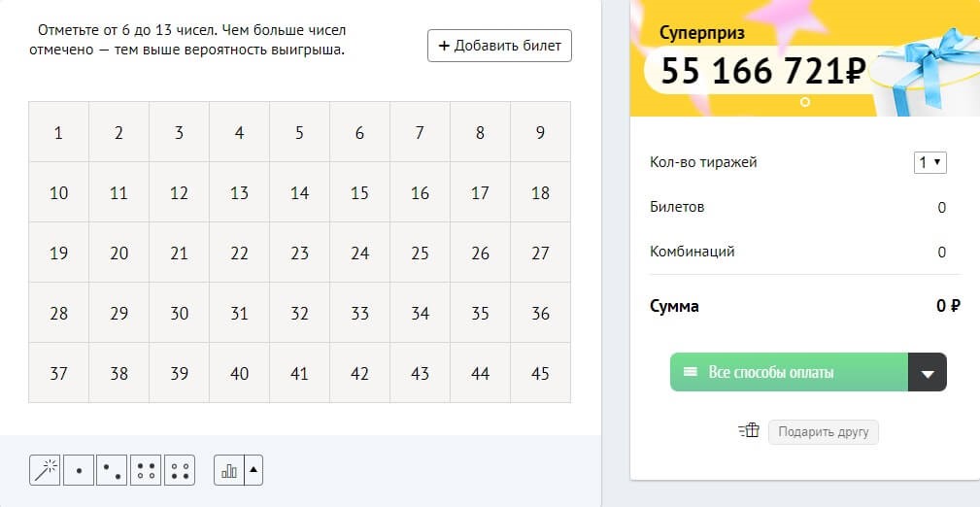Click the Добавить билет button
The image size is (980, 507).
[x=499, y=46]
